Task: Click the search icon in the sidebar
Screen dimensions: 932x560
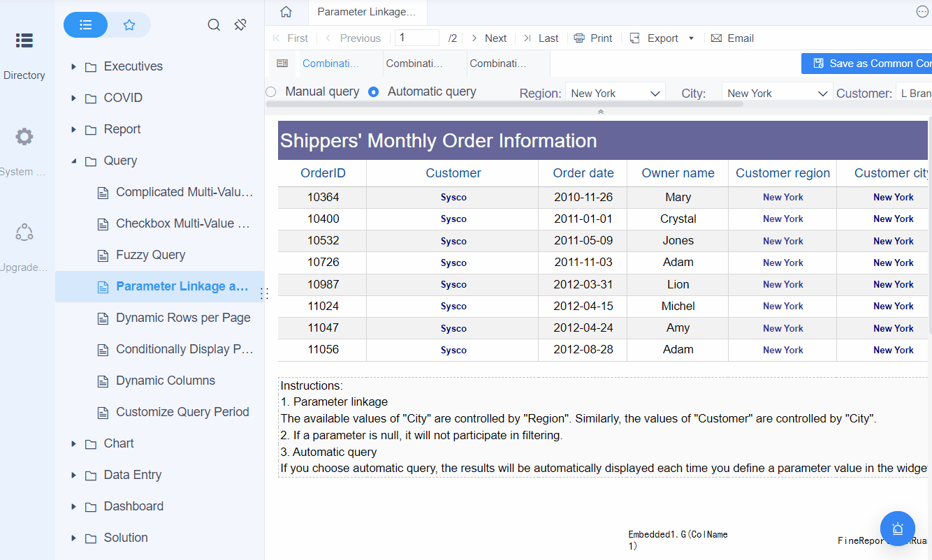Action: point(214,24)
